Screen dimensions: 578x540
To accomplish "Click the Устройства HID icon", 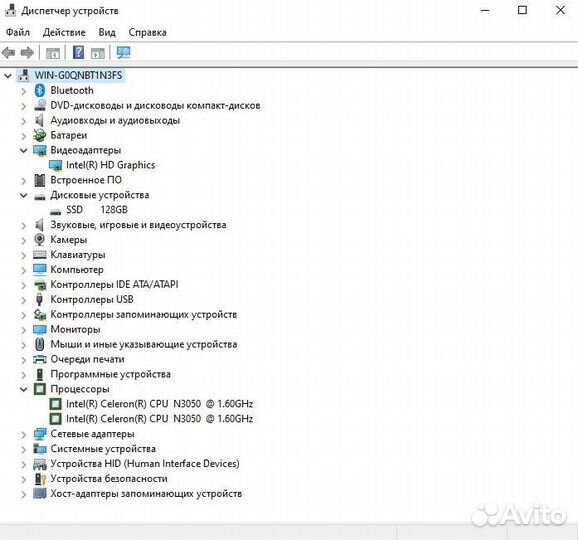I will tap(39, 464).
